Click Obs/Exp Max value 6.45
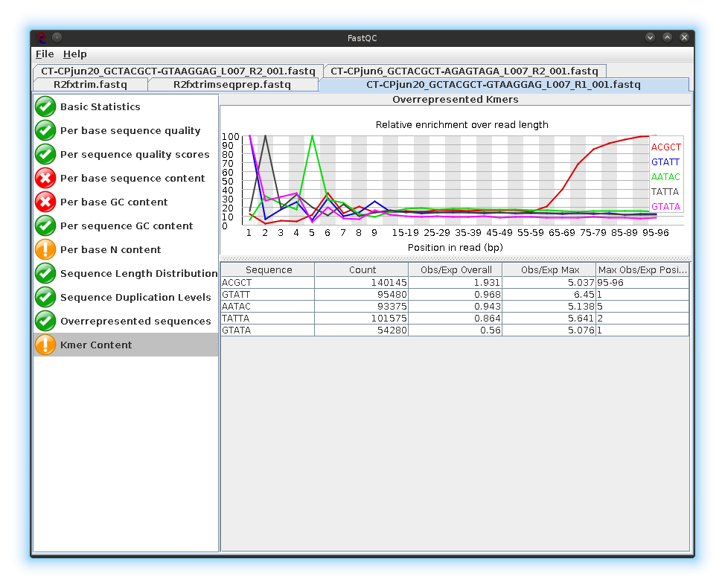 point(549,295)
